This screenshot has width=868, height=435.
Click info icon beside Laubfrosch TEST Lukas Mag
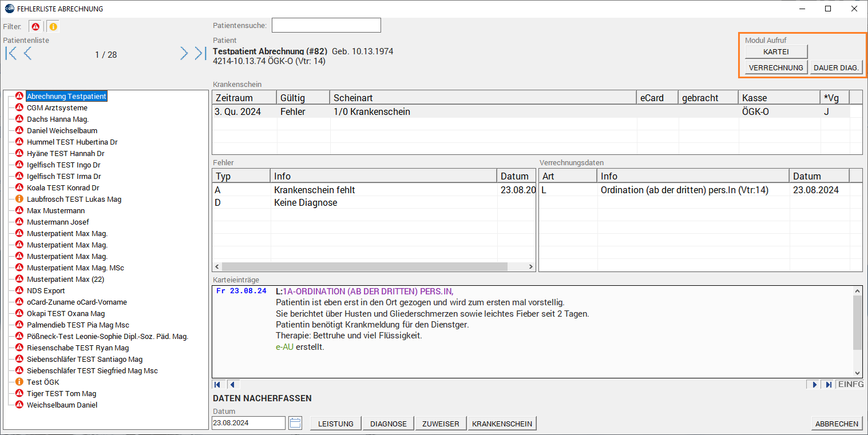pos(19,199)
